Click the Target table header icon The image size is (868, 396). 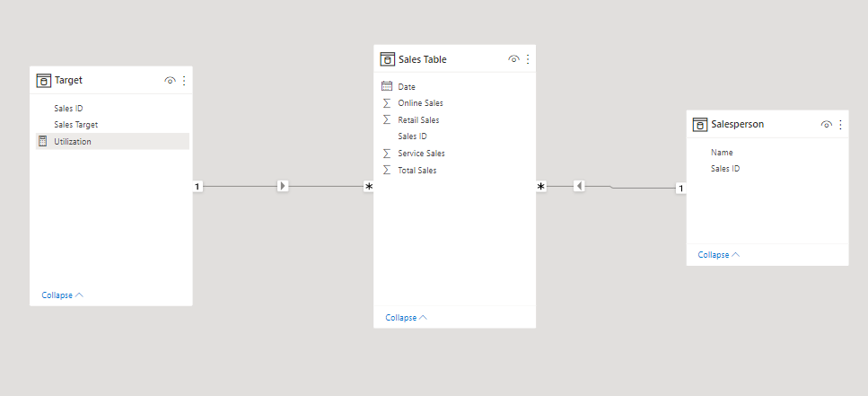click(43, 80)
